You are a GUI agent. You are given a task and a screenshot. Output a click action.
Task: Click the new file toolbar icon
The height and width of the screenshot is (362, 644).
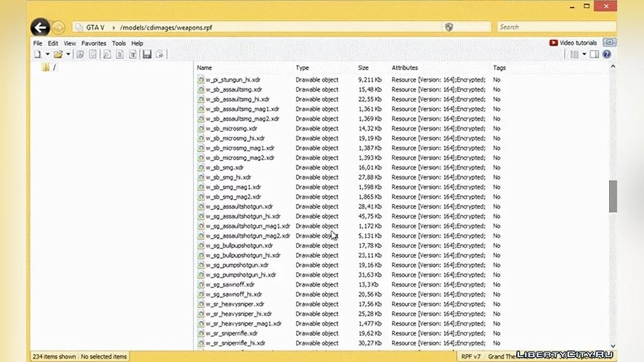(38, 54)
